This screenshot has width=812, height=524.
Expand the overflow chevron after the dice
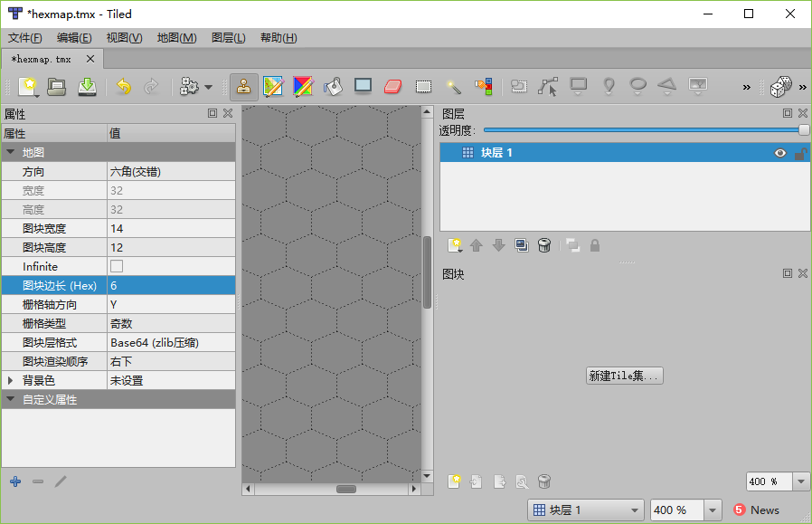803,87
